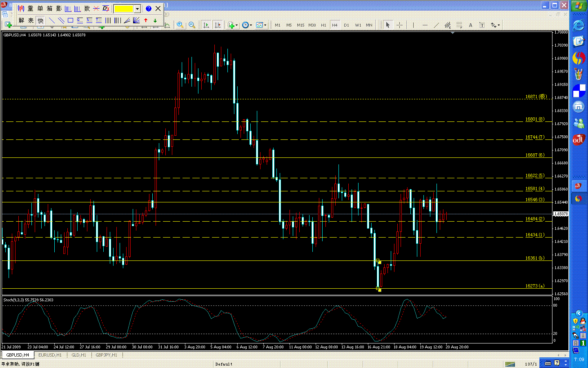The height and width of the screenshot is (368, 588).
Task: Click the 16871 level label
Action: tap(536, 97)
